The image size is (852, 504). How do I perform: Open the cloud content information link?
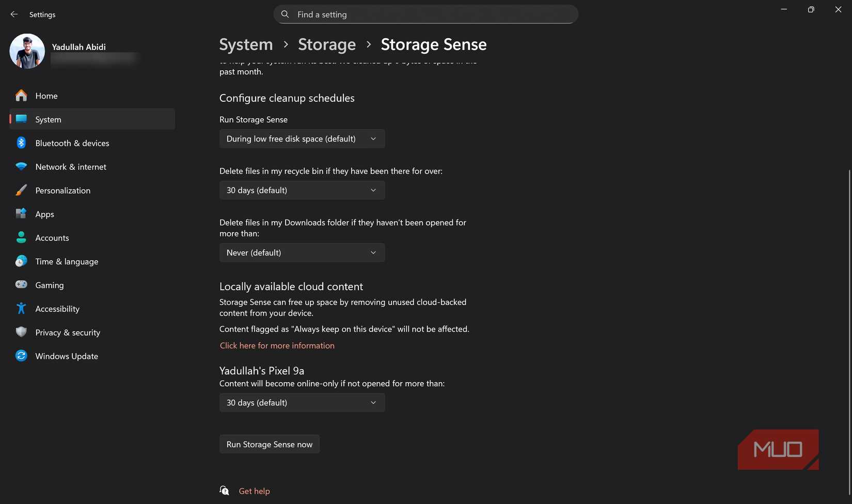(x=277, y=345)
